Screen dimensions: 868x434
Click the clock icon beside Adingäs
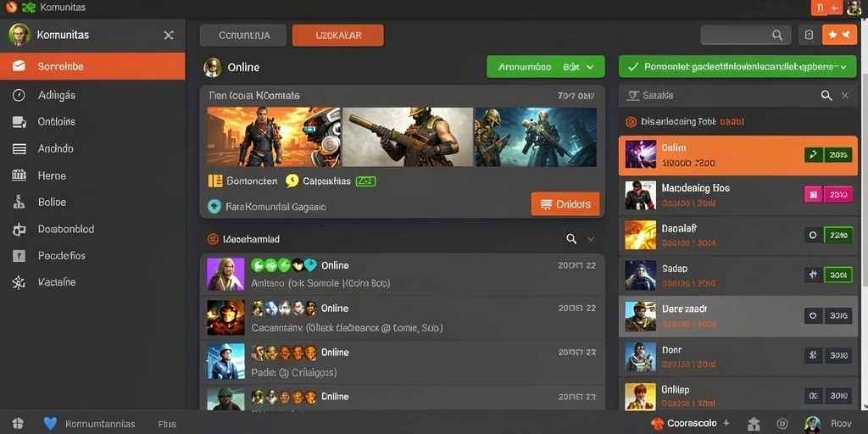(x=19, y=95)
